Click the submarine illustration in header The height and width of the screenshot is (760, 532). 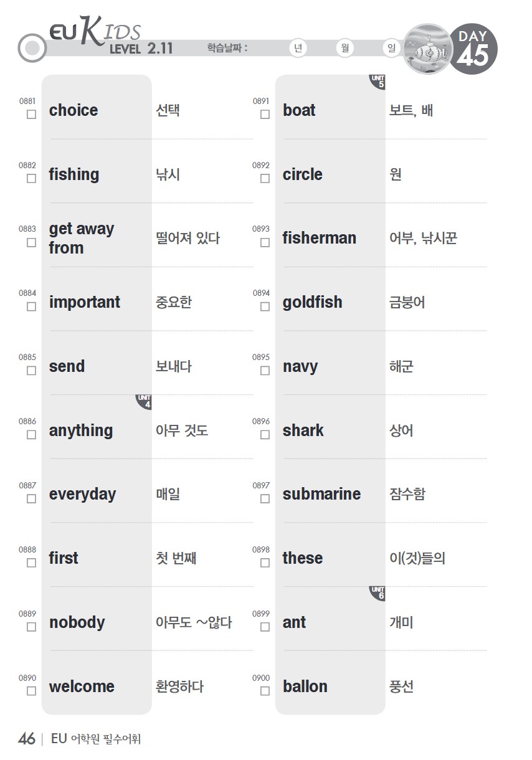pos(428,49)
